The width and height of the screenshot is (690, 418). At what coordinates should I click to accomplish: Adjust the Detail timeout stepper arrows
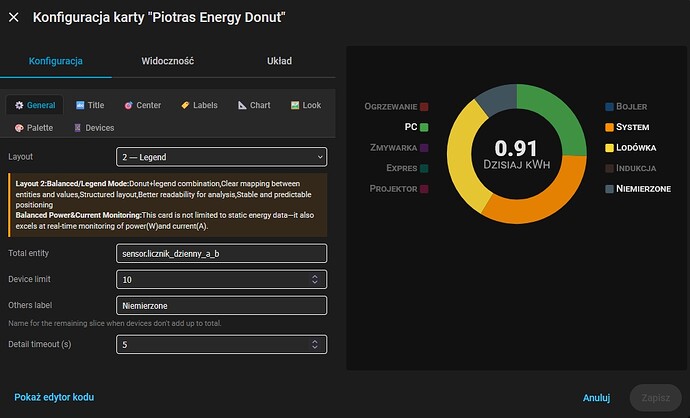(315, 345)
